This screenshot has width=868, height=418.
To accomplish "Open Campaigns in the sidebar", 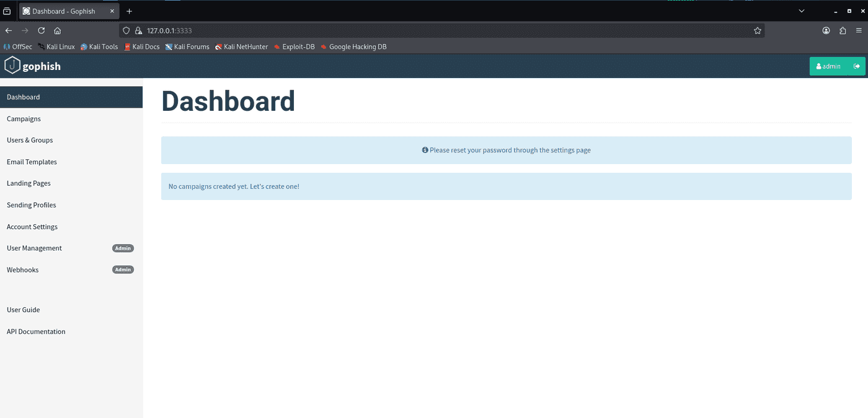I will [x=71, y=118].
